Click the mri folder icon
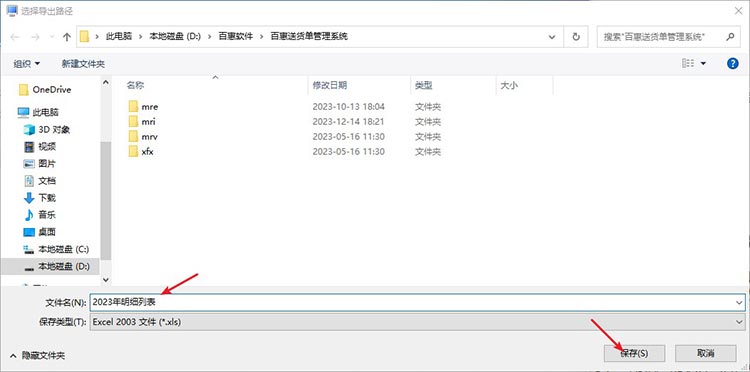The height and width of the screenshot is (372, 750). coord(133,121)
